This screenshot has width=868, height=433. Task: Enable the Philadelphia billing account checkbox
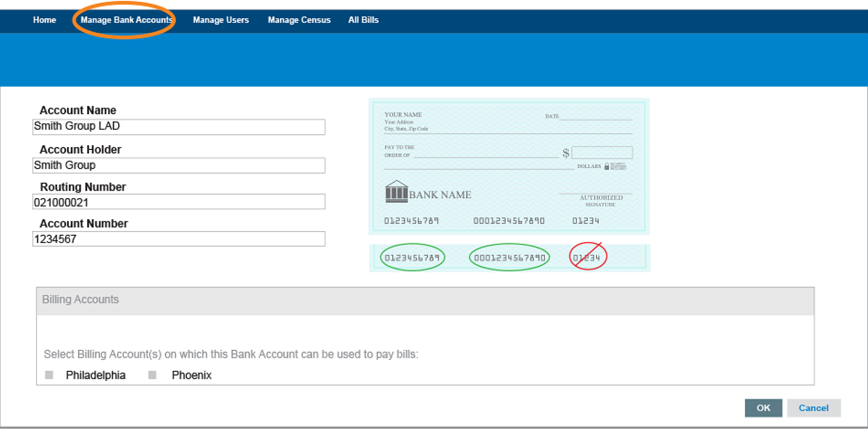tap(49, 375)
